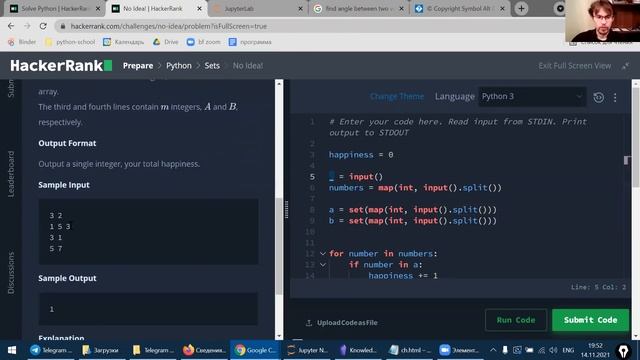640x360 pixels.
Task: Open the first Telegram taskbar app
Action: (51, 350)
